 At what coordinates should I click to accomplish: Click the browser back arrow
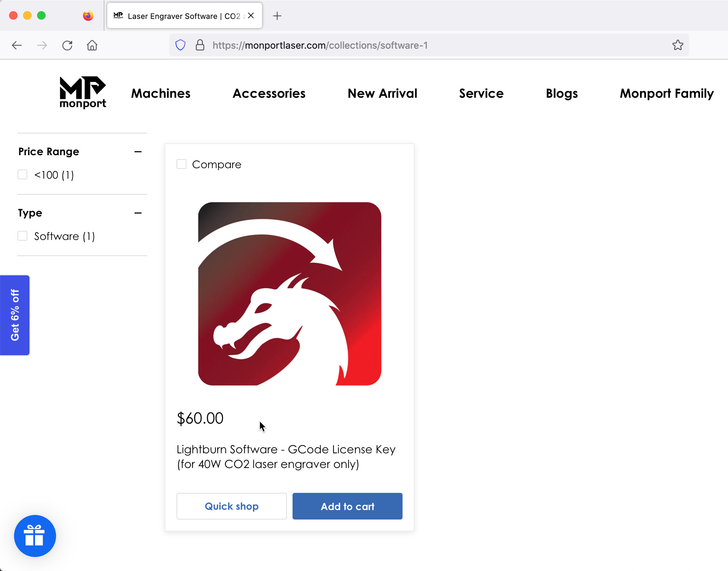pyautogui.click(x=16, y=45)
